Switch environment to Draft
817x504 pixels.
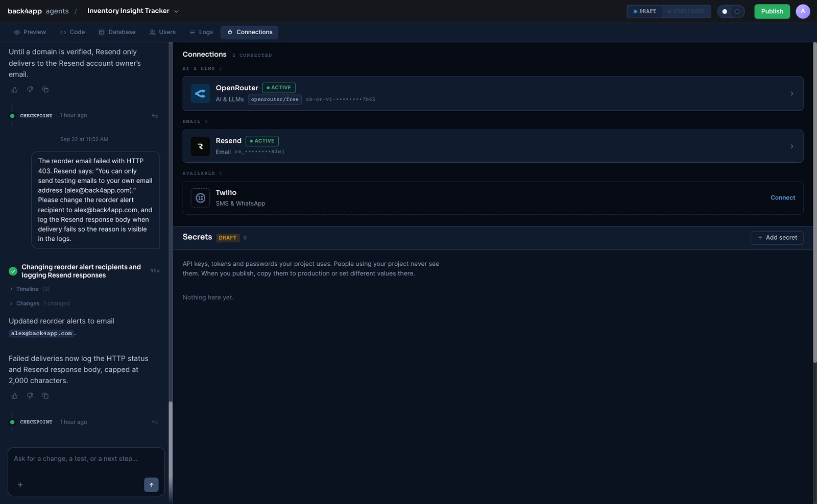[644, 11]
